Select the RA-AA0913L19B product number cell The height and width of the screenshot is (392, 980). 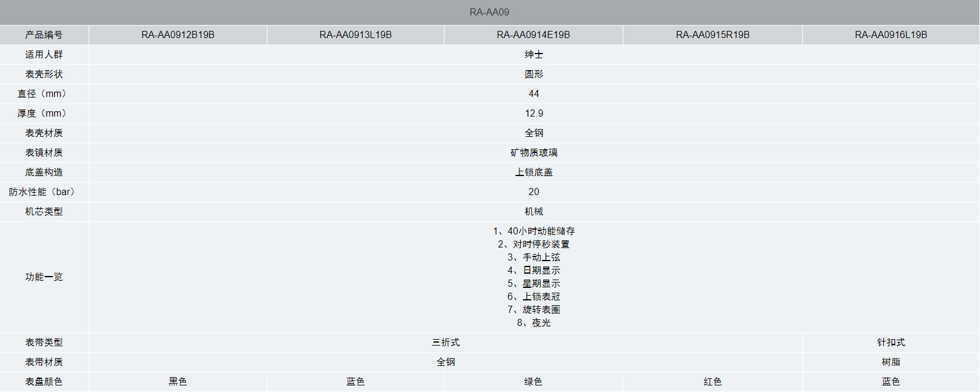tap(355, 35)
